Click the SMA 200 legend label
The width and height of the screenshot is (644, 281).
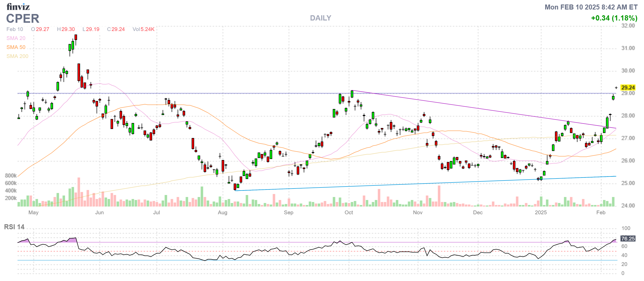[17, 56]
